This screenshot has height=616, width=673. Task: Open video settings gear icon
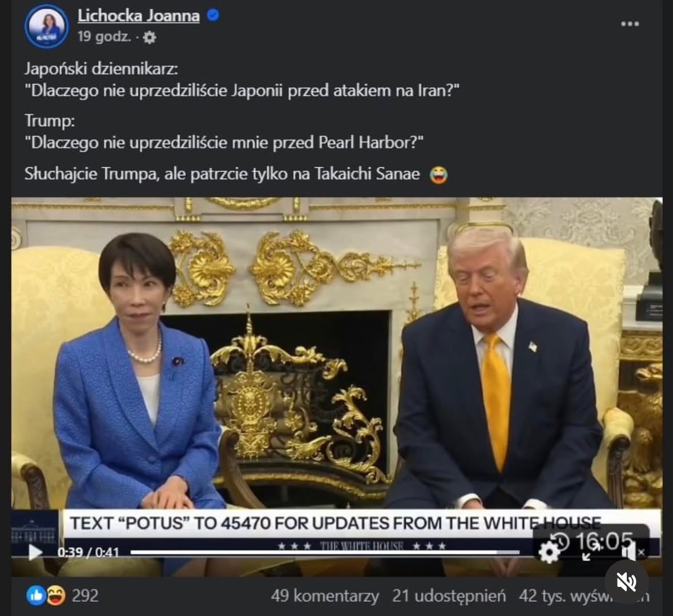tap(549, 552)
